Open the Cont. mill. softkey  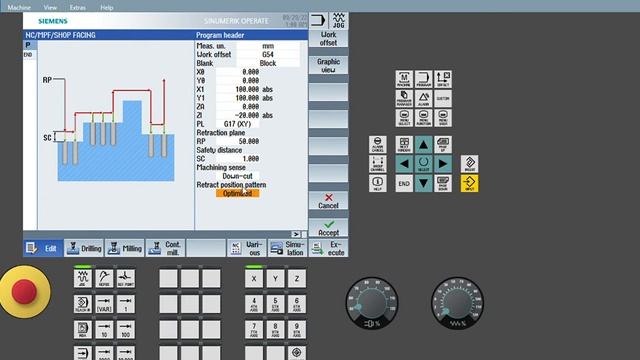(x=165, y=248)
